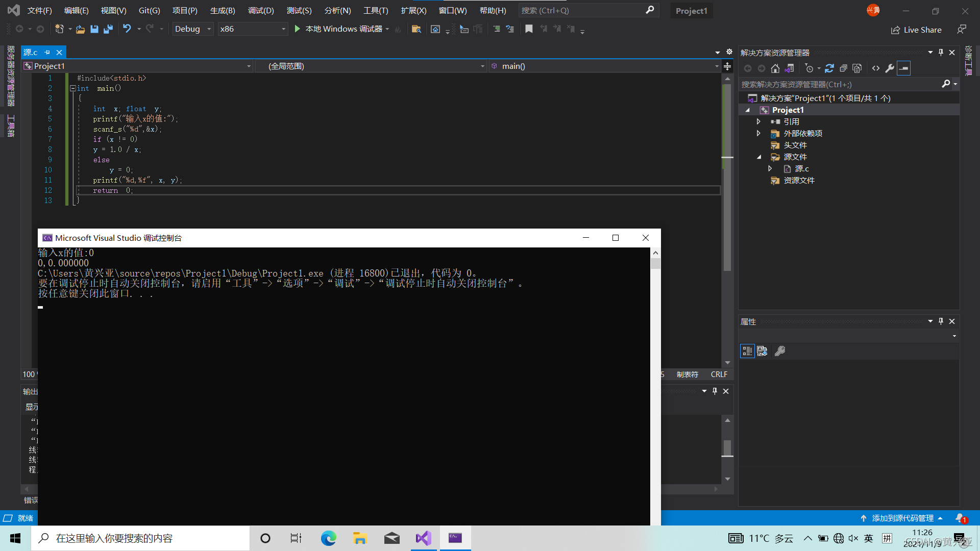Pin the Solution Explorer panel
Viewport: 980px width, 551px height.
click(x=941, y=53)
